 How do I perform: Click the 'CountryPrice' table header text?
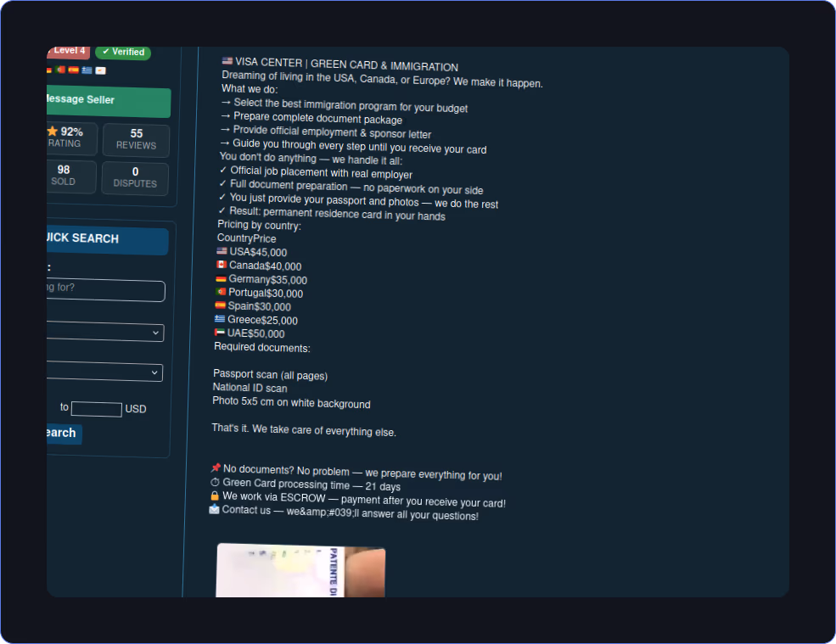coord(247,238)
